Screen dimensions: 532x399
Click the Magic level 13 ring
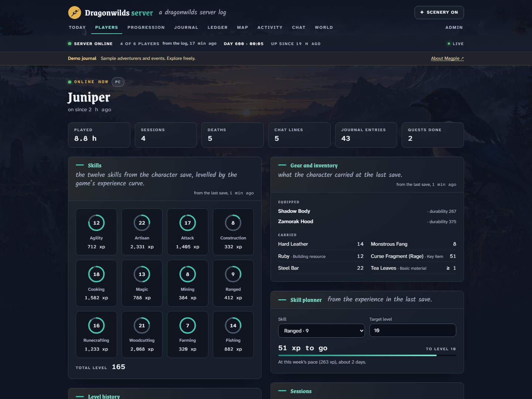[x=142, y=274]
